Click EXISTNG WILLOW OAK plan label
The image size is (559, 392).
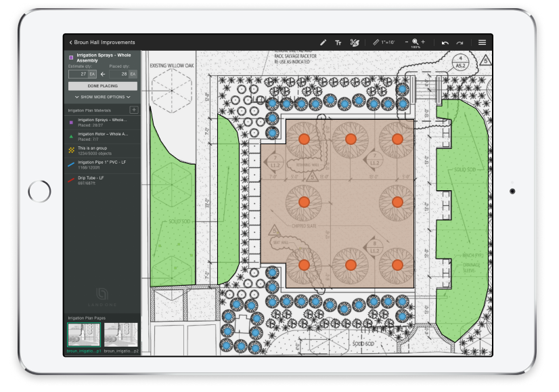click(172, 66)
